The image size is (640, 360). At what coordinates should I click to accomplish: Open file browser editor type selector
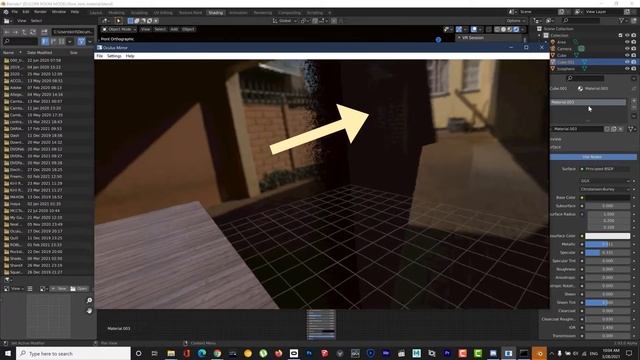(x=8, y=21)
